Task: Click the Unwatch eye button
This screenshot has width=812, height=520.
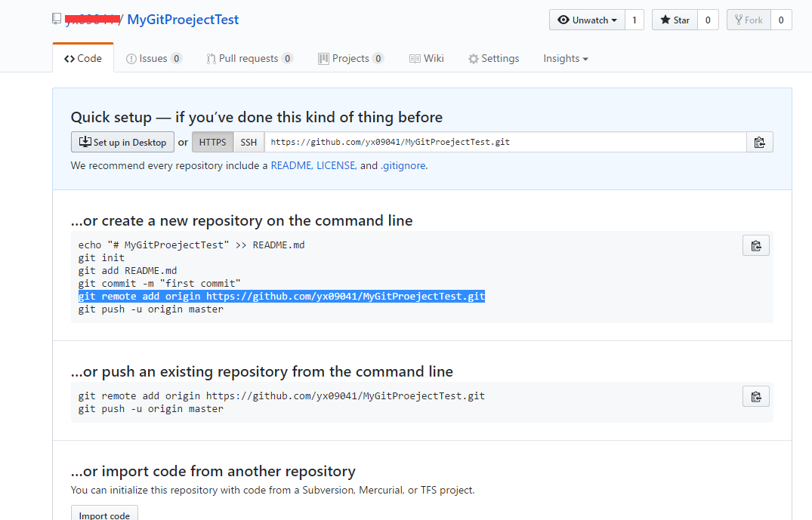Action: [587, 20]
